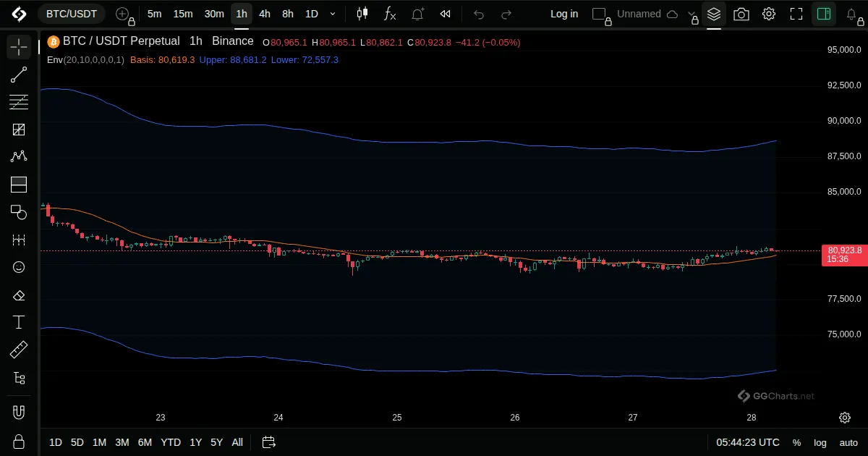Switch to the 8h timeframe
This screenshot has height=456, width=868.
[288, 14]
